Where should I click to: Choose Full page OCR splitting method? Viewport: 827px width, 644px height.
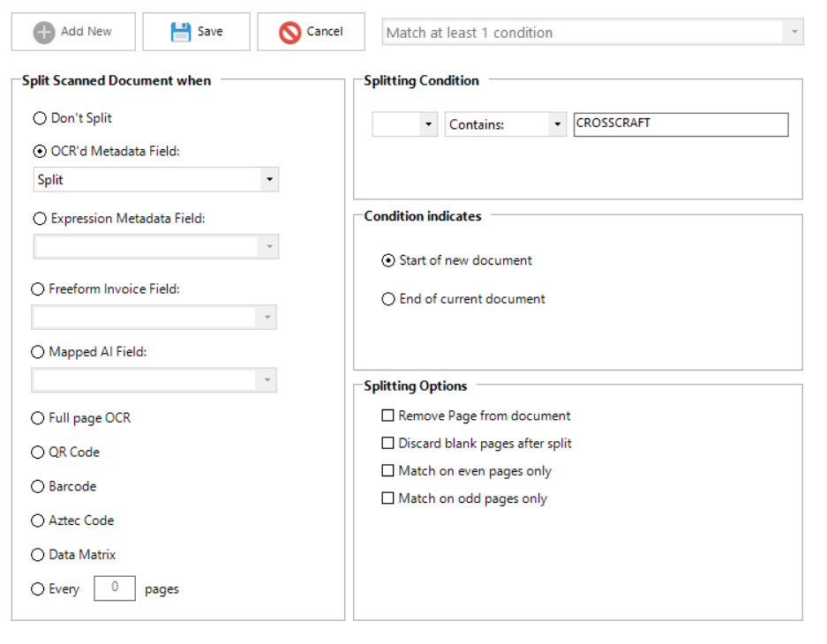(x=38, y=418)
